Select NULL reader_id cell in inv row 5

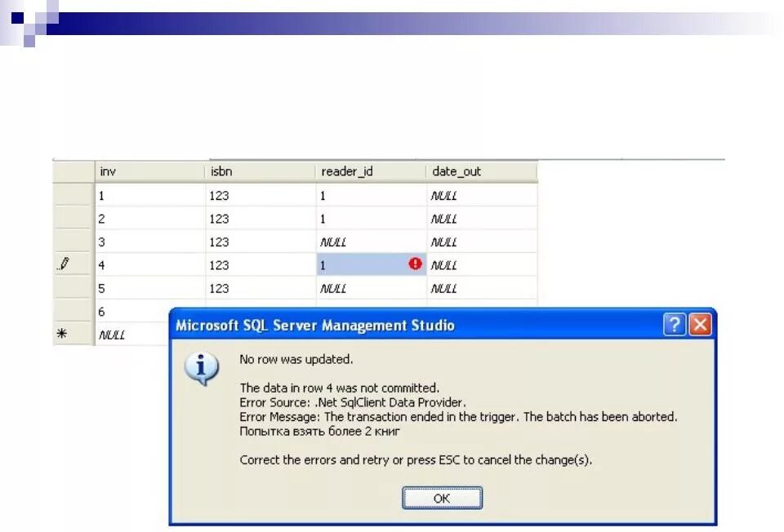(371, 288)
